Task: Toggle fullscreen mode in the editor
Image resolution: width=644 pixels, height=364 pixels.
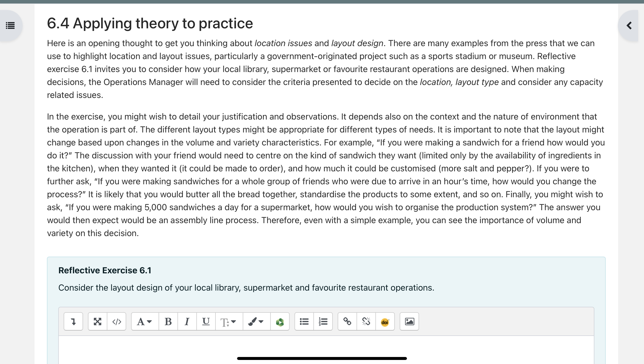Action: 98,321
